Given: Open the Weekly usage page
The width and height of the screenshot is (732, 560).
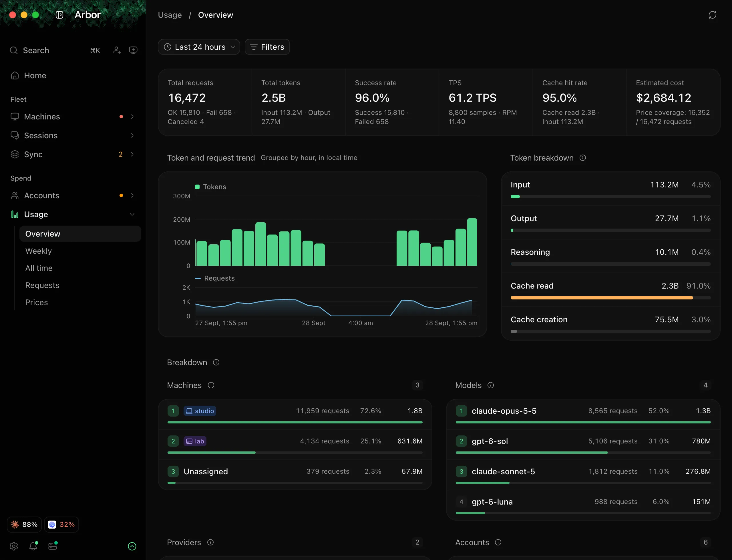Looking at the screenshot, I should [80, 251].
